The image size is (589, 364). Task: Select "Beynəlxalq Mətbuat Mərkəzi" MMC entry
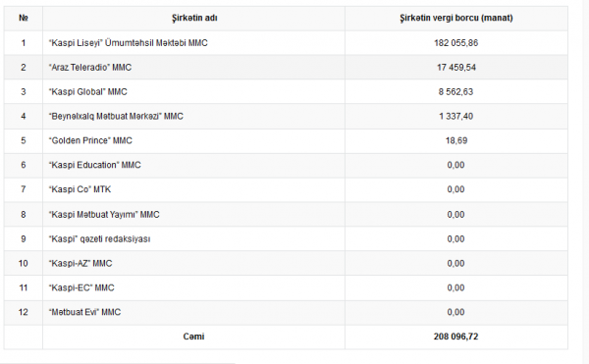[116, 117]
